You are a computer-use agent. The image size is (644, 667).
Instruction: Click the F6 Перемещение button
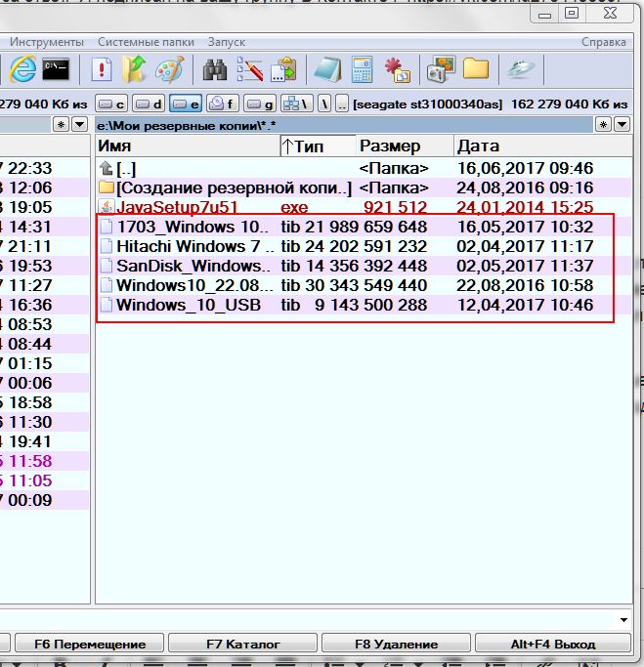pos(89,644)
